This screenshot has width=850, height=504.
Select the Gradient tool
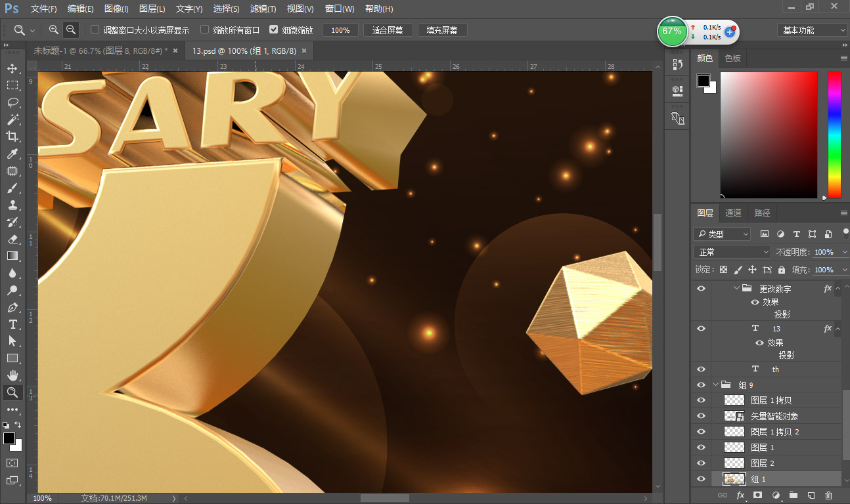12,256
